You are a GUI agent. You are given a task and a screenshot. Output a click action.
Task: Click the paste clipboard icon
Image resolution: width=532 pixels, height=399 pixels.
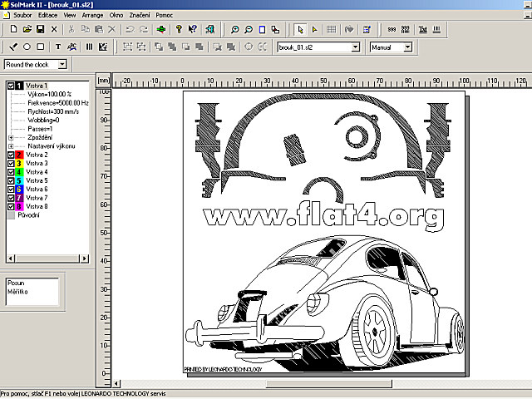(99, 29)
